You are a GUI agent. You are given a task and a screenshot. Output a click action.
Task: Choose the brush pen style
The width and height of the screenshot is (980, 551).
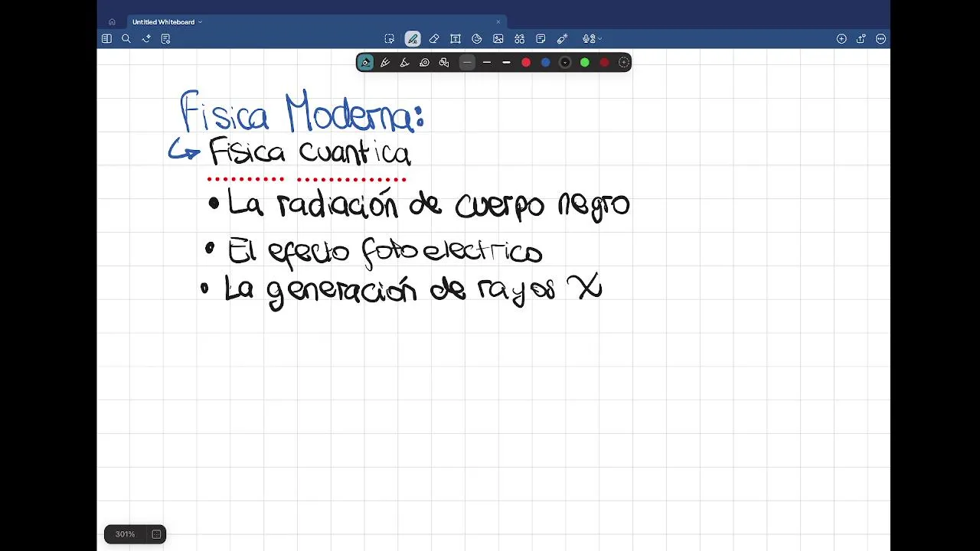pos(405,63)
